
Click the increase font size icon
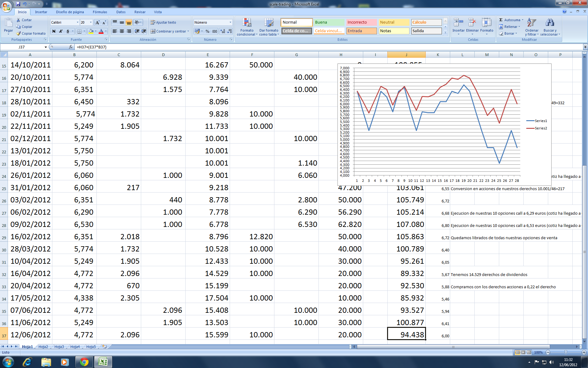(x=97, y=22)
